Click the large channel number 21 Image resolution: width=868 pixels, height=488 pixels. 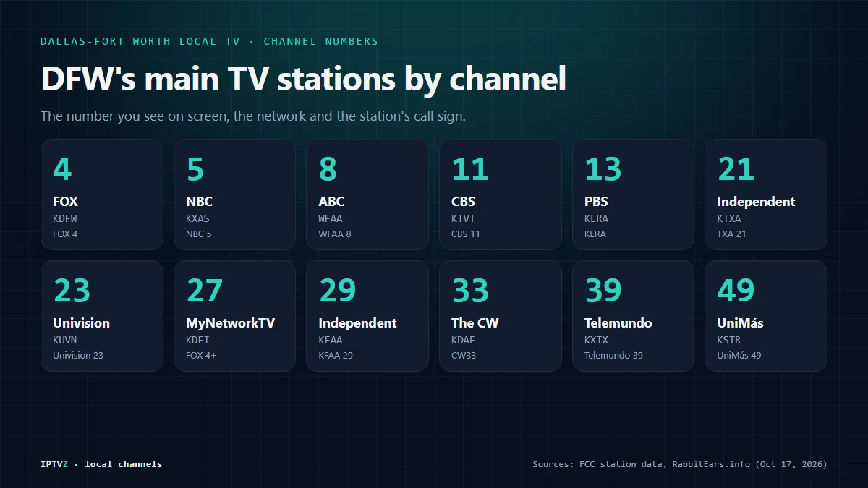[736, 169]
